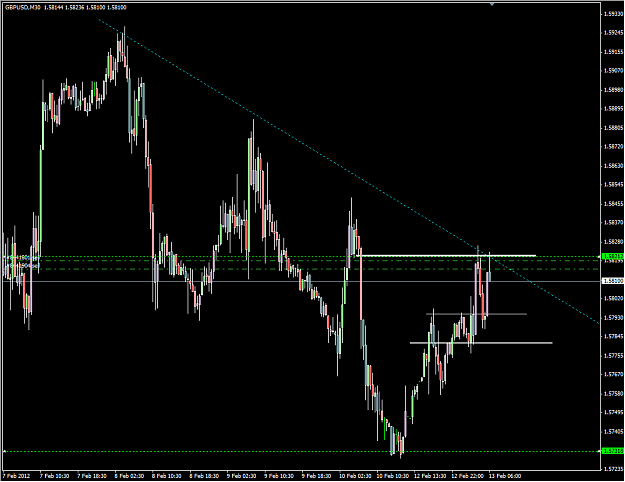The image size is (625, 482).
Task: Click the 8 Feb 02:30 time label
Action: click(x=130, y=476)
